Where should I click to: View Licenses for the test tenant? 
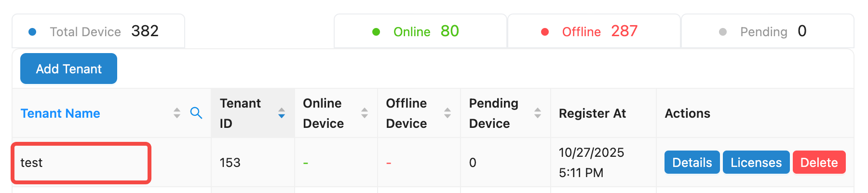[x=756, y=162]
